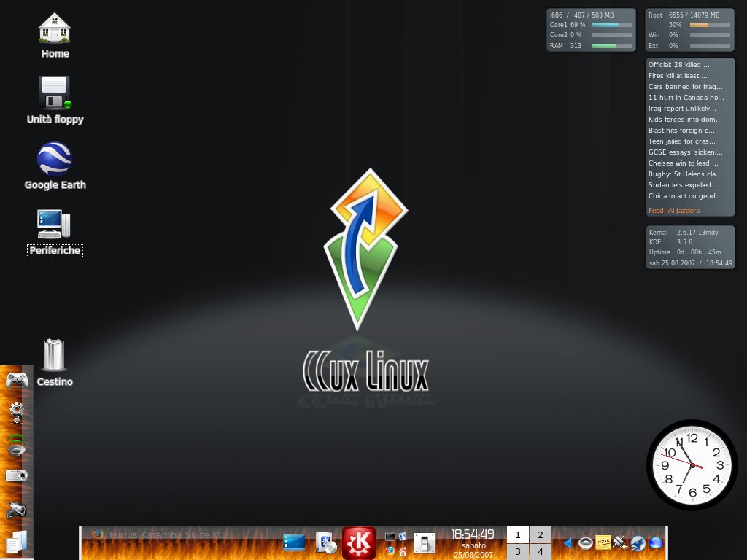Select Furius Karamba Suite taskbar window
The width and height of the screenshot is (747, 560).
(x=160, y=534)
